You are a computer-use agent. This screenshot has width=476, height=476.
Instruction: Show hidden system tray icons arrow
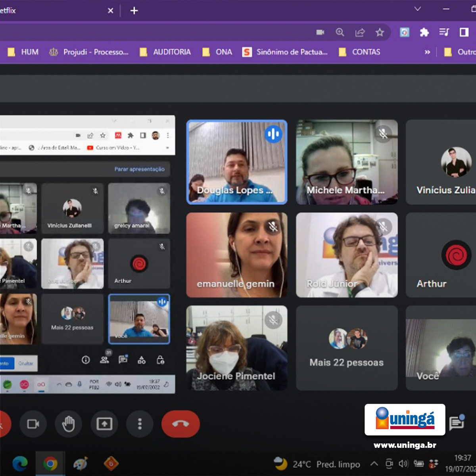(374, 464)
